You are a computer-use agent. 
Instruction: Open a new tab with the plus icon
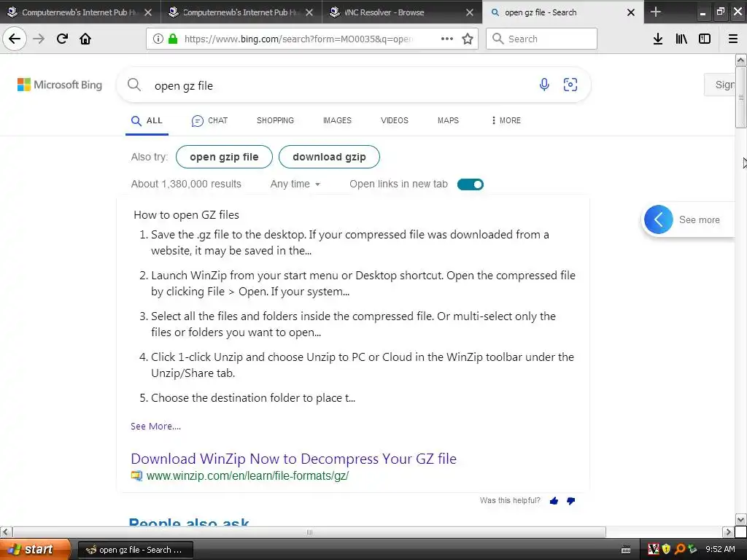click(x=656, y=12)
